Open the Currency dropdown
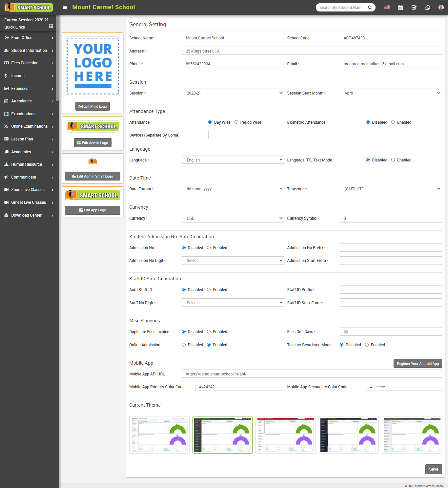Image resolution: width=448 pixels, height=488 pixels. coord(233,218)
